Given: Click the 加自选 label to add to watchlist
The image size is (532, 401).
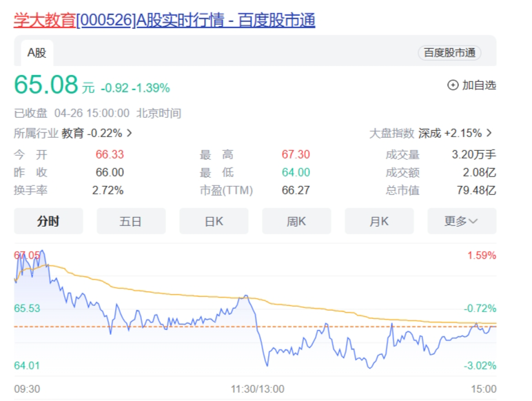Looking at the screenshot, I should [x=479, y=85].
